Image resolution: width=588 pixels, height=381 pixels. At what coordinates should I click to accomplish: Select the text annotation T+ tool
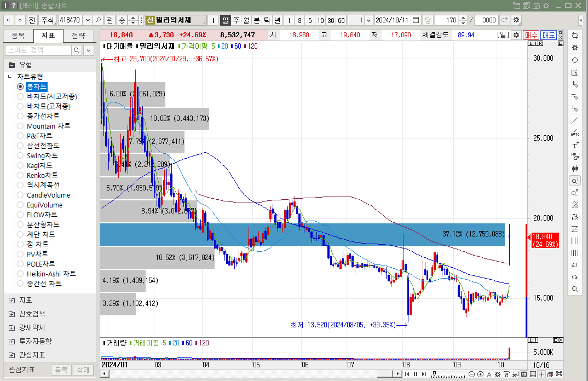click(575, 145)
